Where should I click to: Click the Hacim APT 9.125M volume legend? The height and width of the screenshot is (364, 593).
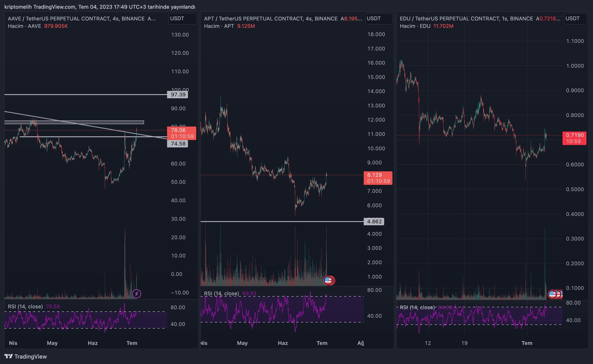(x=229, y=26)
